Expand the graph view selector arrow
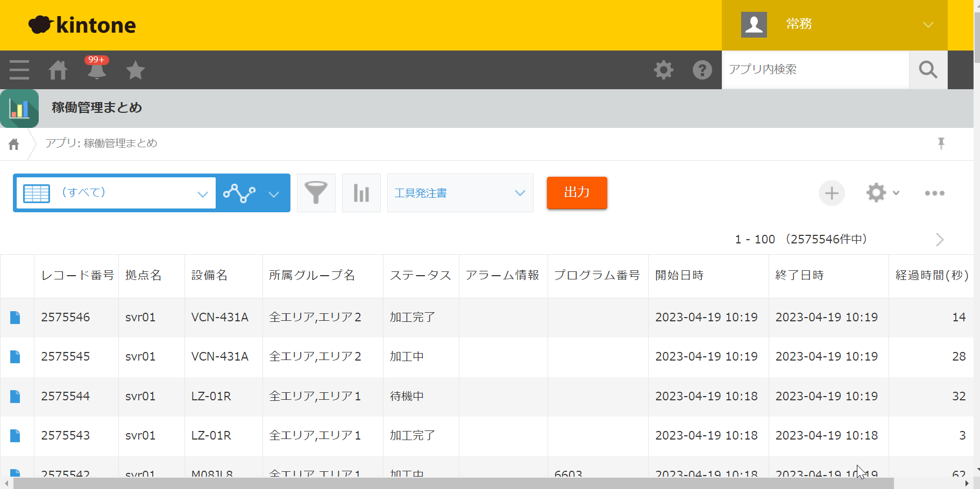The image size is (980, 489). tap(274, 194)
